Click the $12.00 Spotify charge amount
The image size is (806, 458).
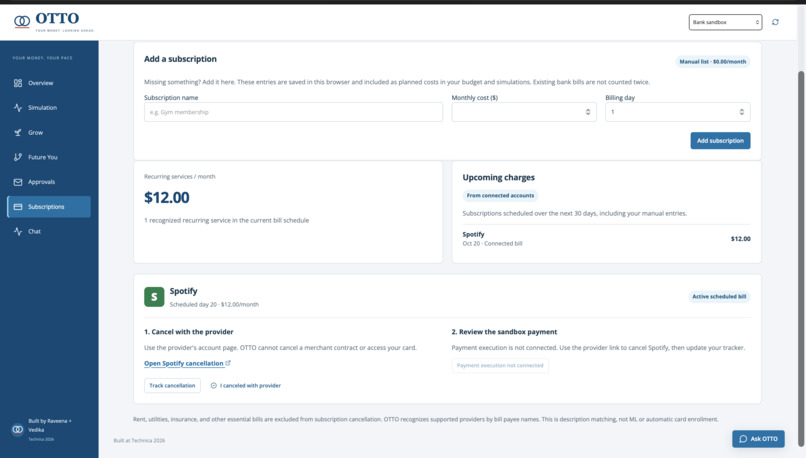coord(740,239)
